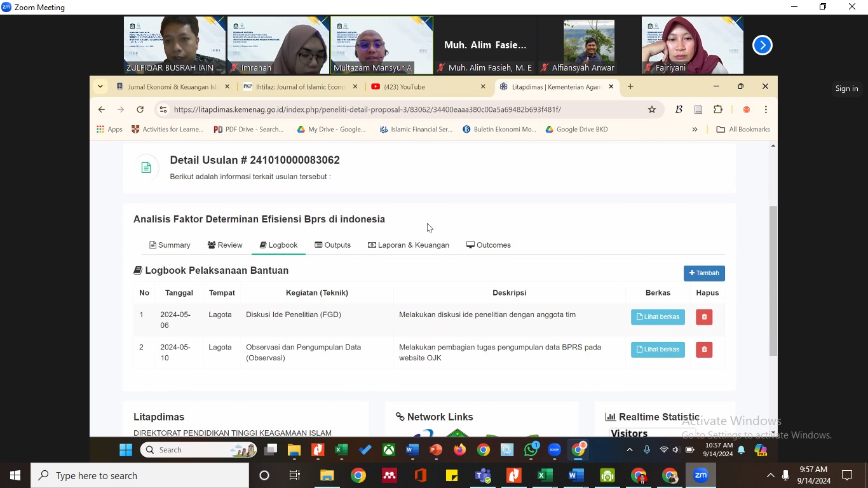Delete the first logbook entry with trash icon

coord(704,317)
